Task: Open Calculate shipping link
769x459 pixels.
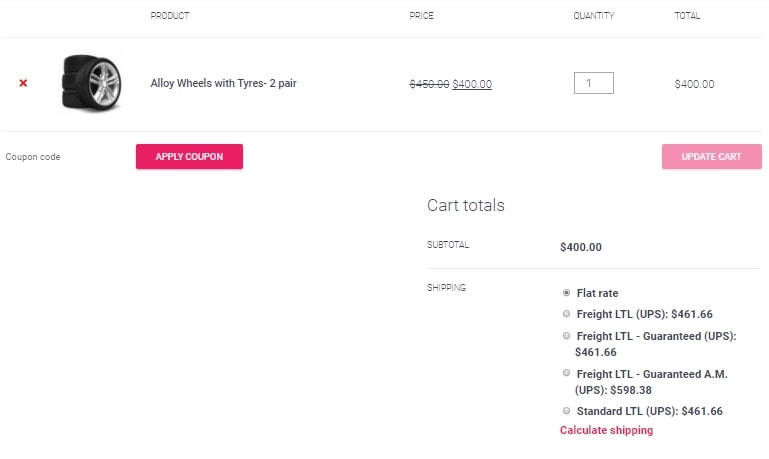Action: click(606, 430)
